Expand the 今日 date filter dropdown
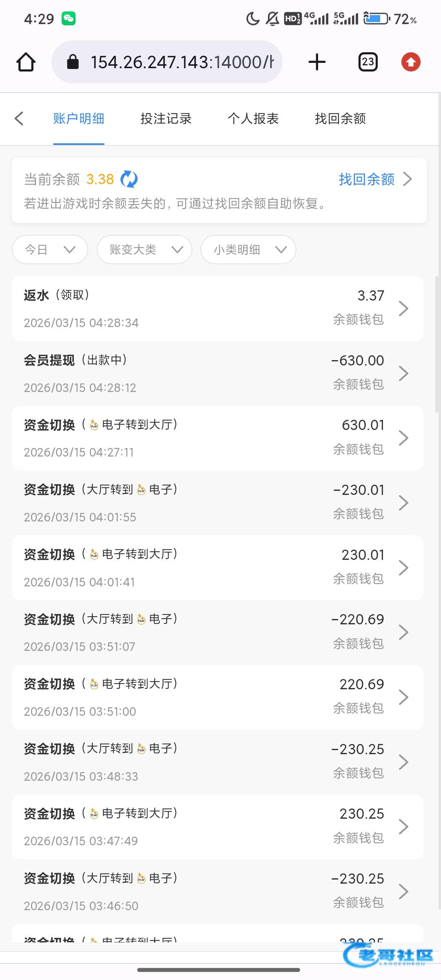Screen dimensions: 441x980 click(50, 249)
